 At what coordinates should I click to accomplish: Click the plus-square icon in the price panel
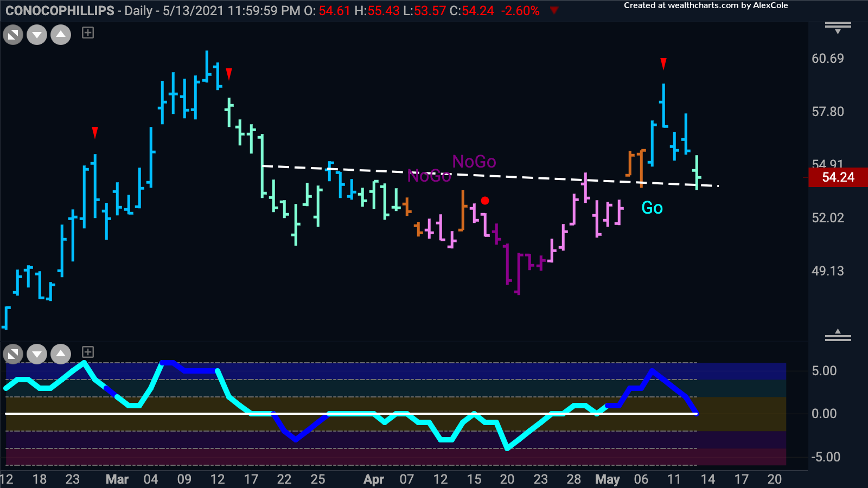88,33
